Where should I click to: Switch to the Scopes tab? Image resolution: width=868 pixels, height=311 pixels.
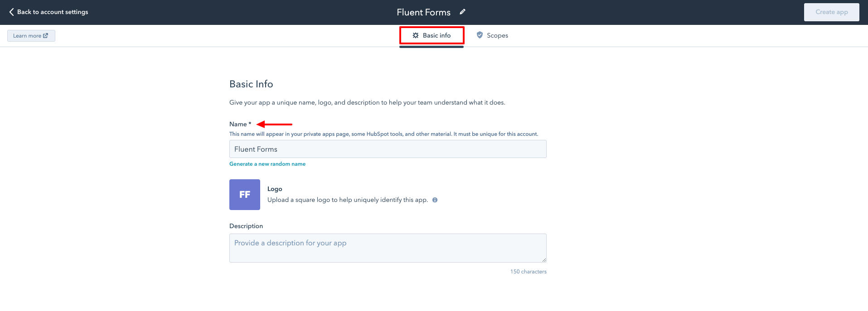point(497,35)
